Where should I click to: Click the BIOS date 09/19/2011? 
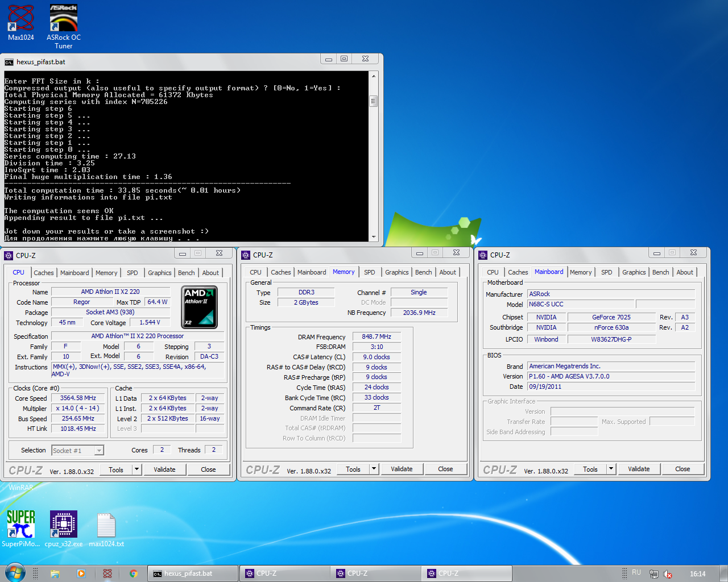(x=611, y=387)
